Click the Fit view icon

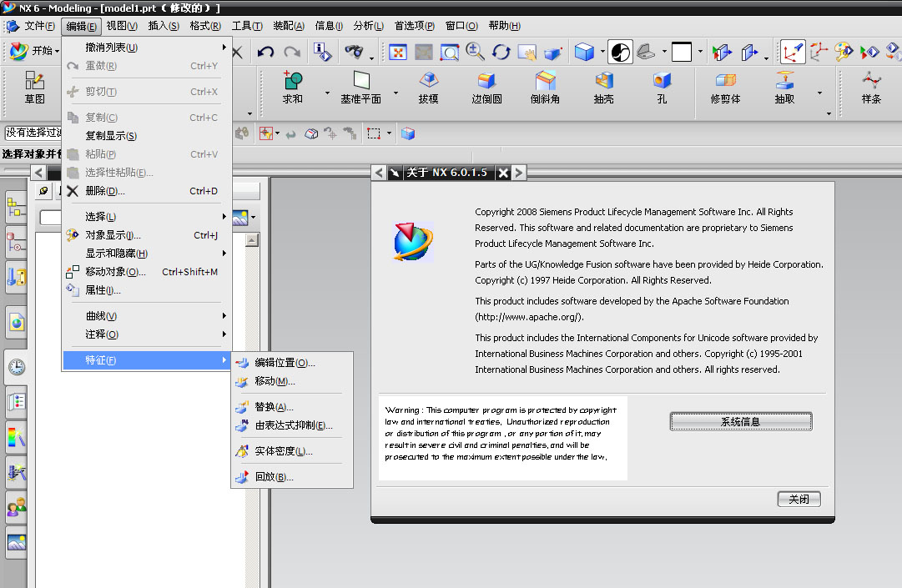(397, 53)
